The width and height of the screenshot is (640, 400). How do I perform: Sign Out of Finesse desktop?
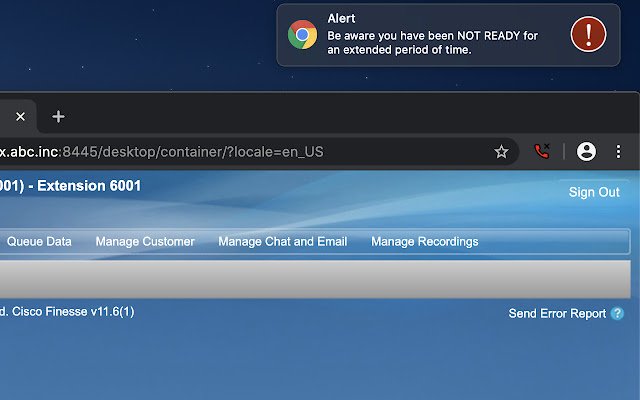pyautogui.click(x=594, y=192)
